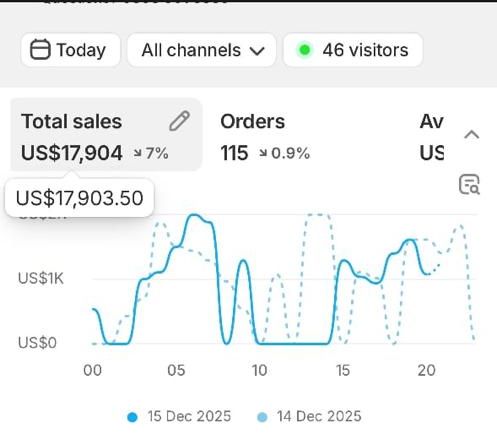Toggle the 15 Dec 2025 legend series

pyautogui.click(x=179, y=417)
